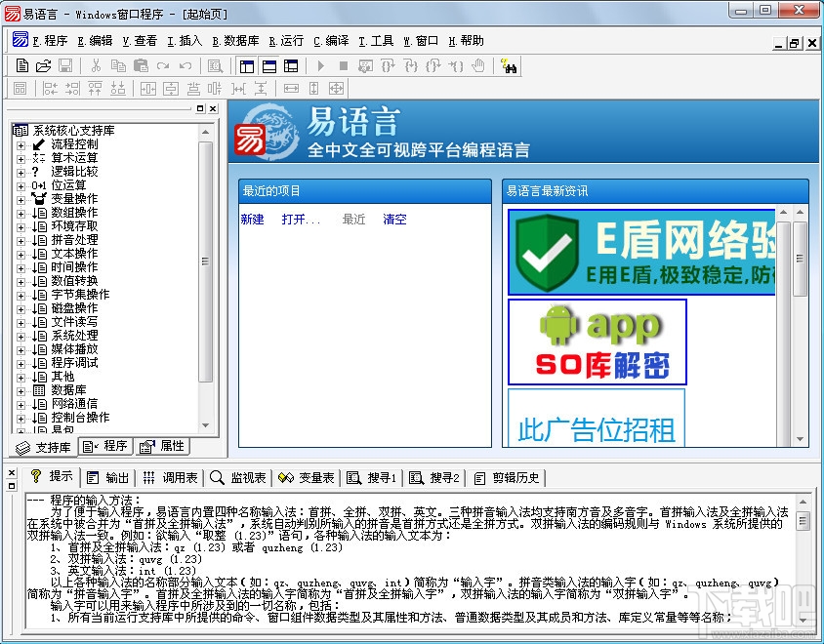
Task: Click the 最近 link
Action: click(x=353, y=220)
